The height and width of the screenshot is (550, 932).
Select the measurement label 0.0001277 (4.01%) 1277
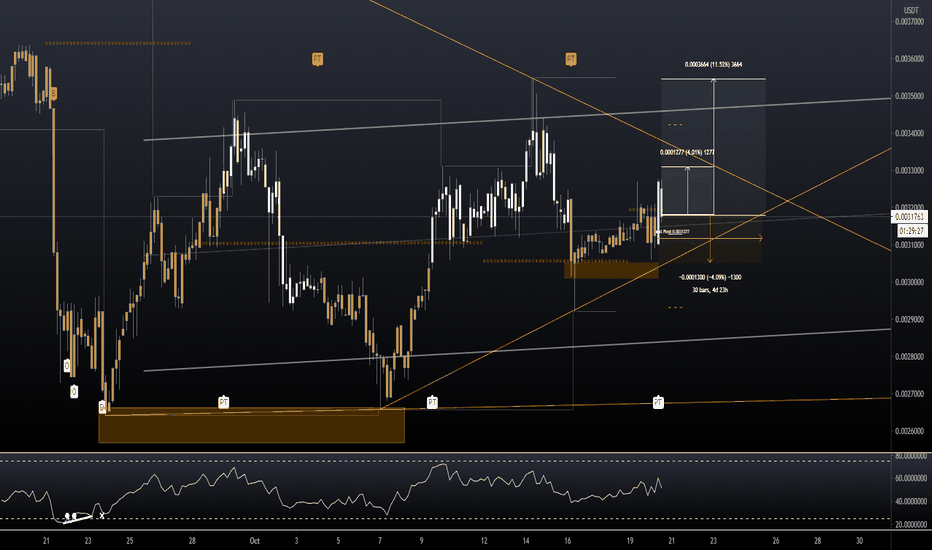687,152
